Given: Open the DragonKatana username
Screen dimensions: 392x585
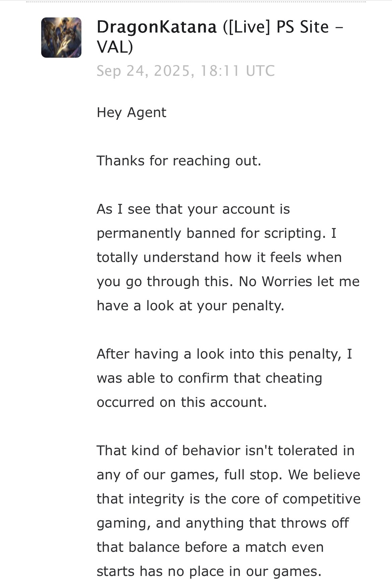Looking at the screenshot, I should coord(157,27).
